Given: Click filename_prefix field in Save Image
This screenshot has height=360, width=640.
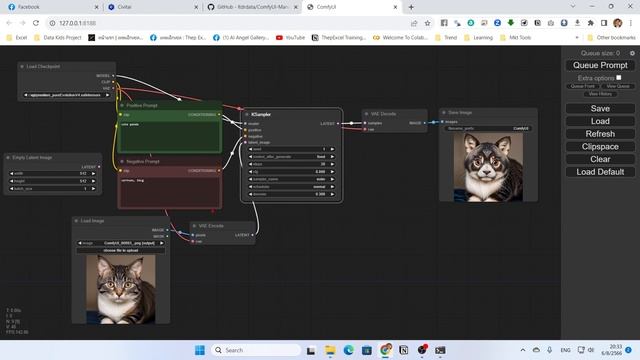Looking at the screenshot, I should click(x=488, y=128).
